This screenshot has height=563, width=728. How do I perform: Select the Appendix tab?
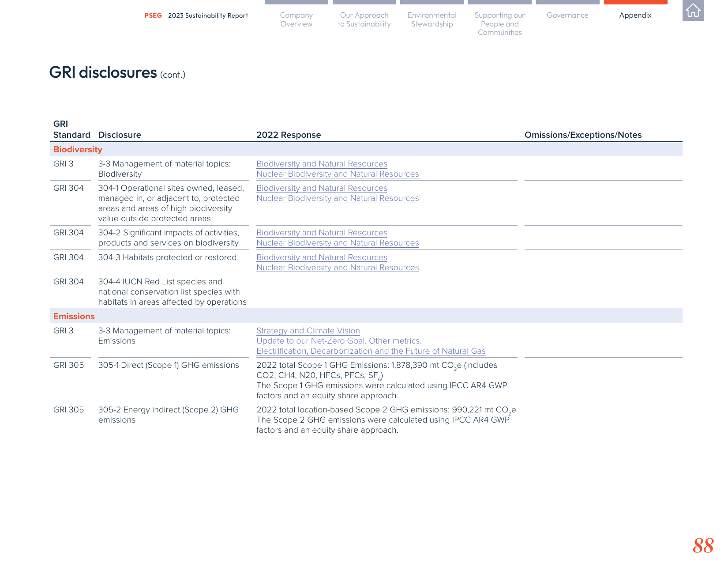635,15
